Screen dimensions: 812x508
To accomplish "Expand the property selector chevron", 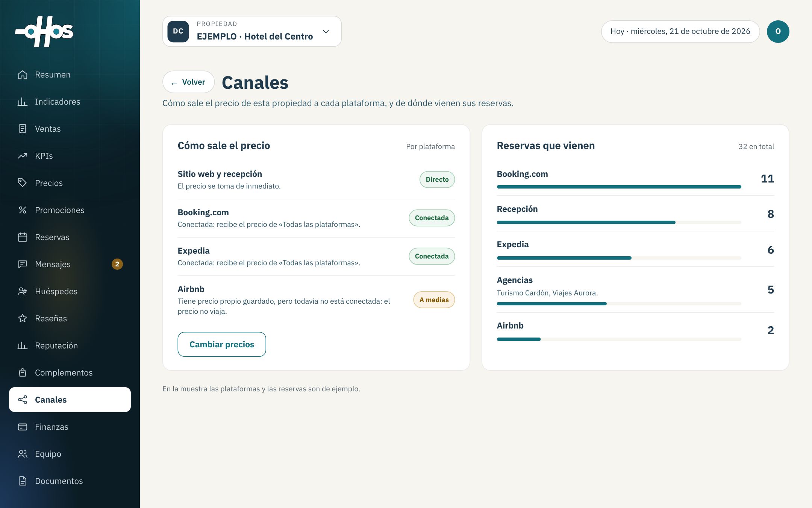I will tap(326, 32).
